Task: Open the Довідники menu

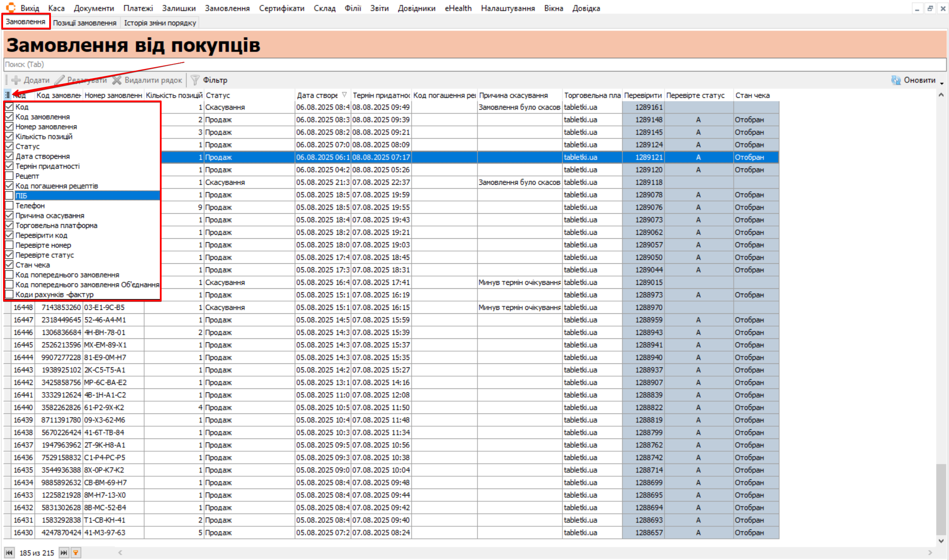Action: click(416, 8)
